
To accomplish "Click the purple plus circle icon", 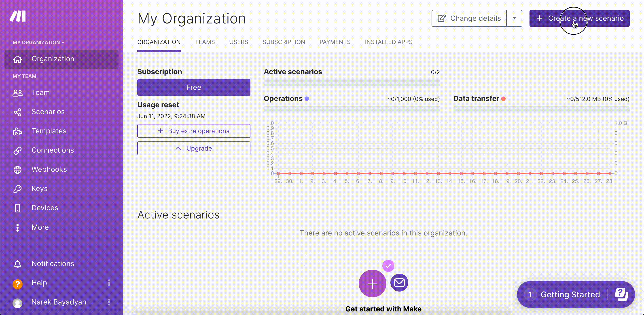I will point(372,283).
